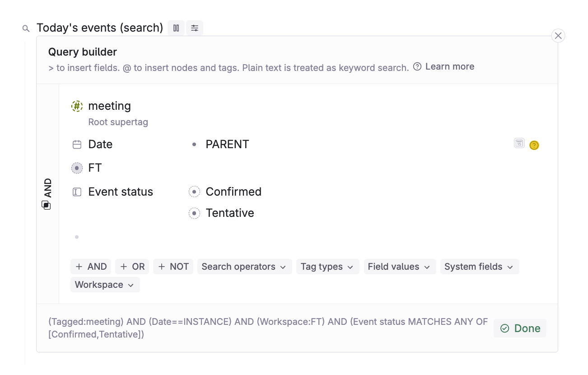Toggle the AND group operator icon
The width and height of the screenshot is (588, 375).
pyautogui.click(x=46, y=205)
